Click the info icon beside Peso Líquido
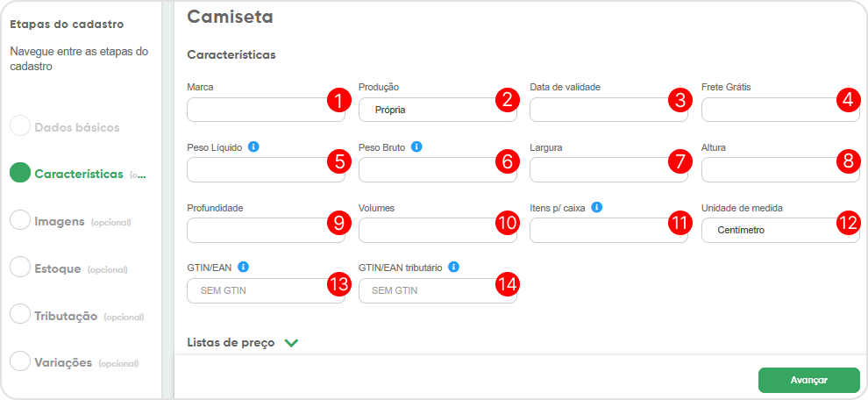Image resolution: width=868 pixels, height=400 pixels. coord(253,146)
